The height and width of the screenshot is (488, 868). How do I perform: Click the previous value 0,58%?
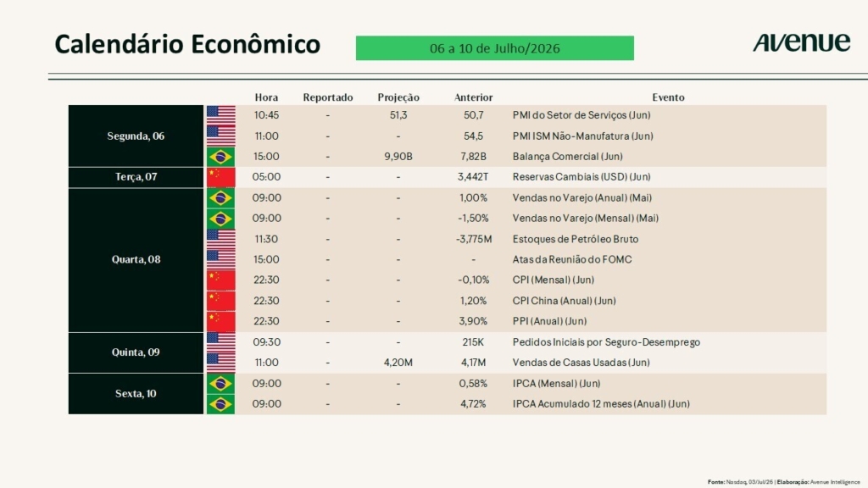[473, 384]
